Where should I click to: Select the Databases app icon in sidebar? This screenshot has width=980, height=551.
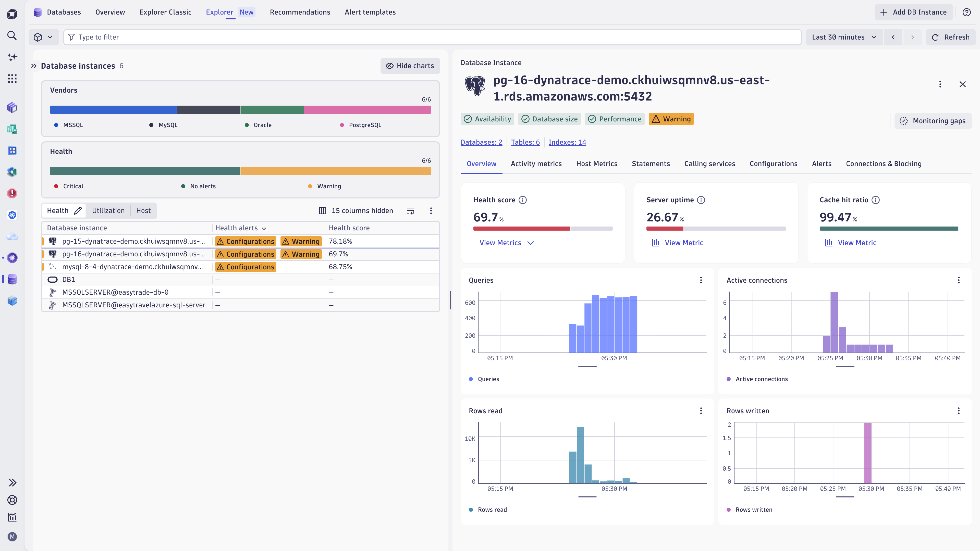tap(12, 279)
